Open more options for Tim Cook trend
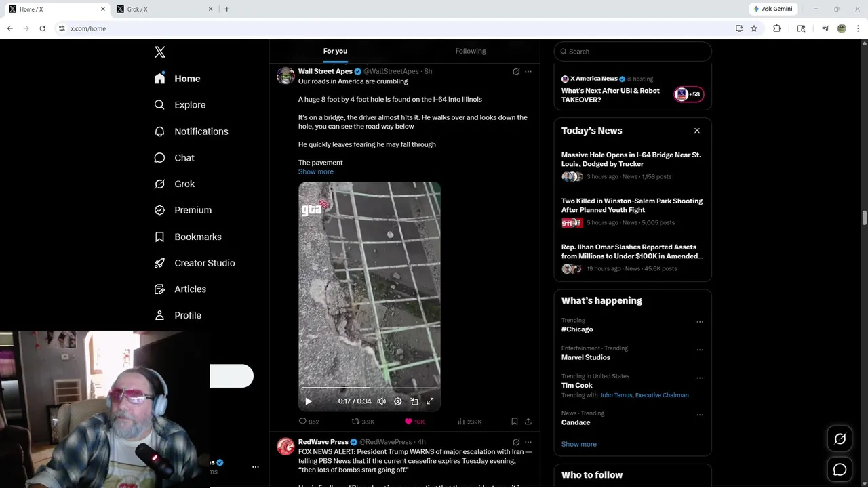Viewport: 868px width, 488px height. (x=700, y=378)
